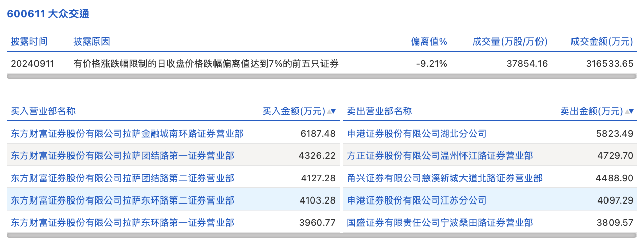Sort sell amount descending with down arrow
644x243 pixels.
[x=631, y=112]
